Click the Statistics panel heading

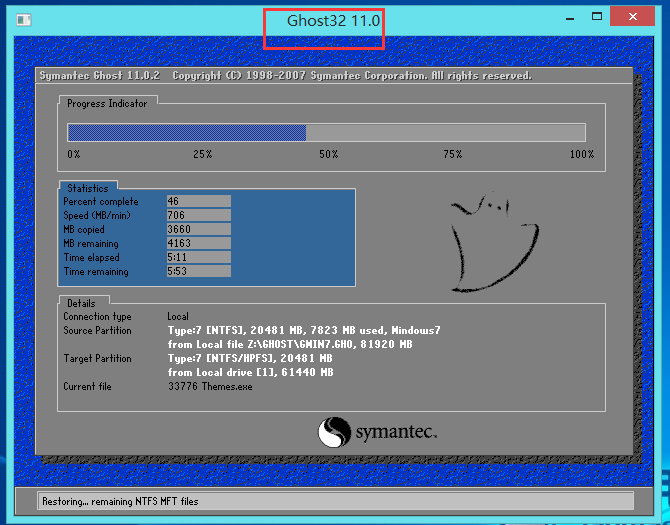tap(88, 188)
